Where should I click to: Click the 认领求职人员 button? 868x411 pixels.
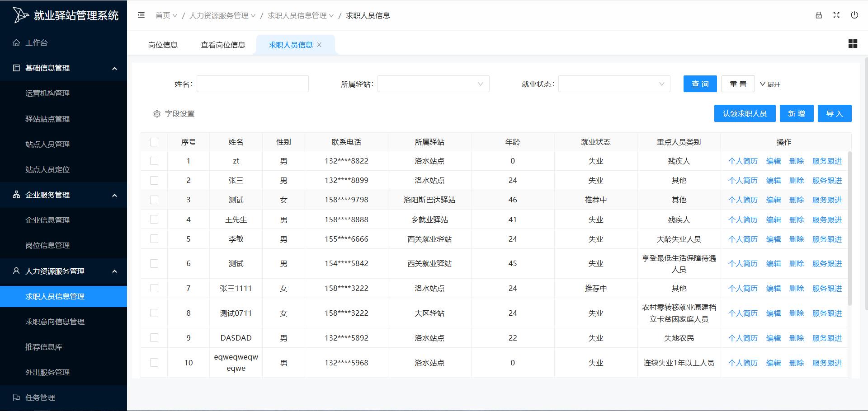745,113
